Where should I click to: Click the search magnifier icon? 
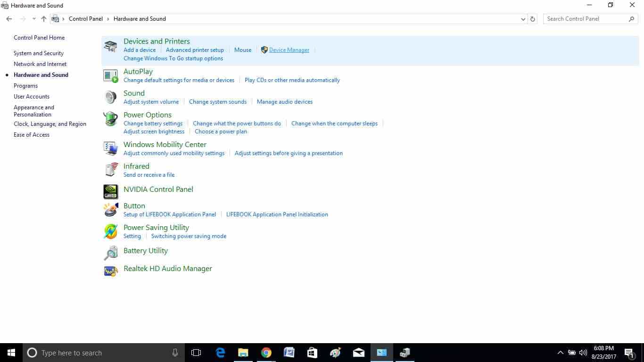(631, 19)
